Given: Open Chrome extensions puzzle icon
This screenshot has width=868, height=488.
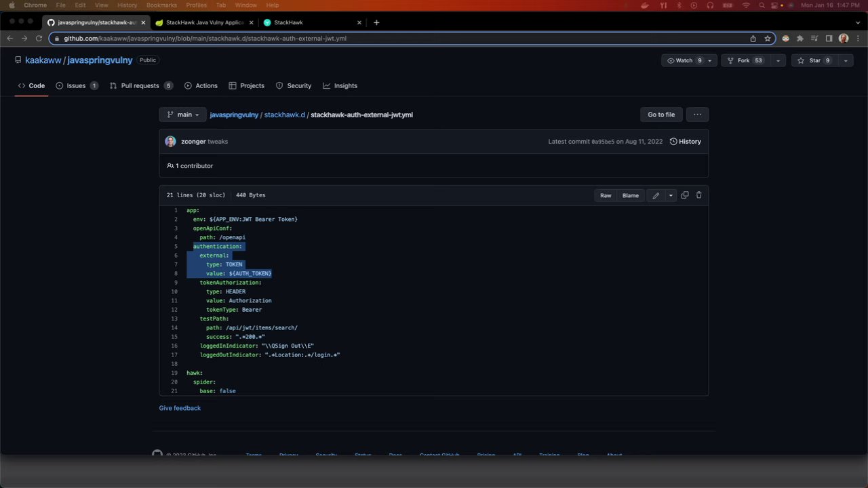Looking at the screenshot, I should 800,39.
